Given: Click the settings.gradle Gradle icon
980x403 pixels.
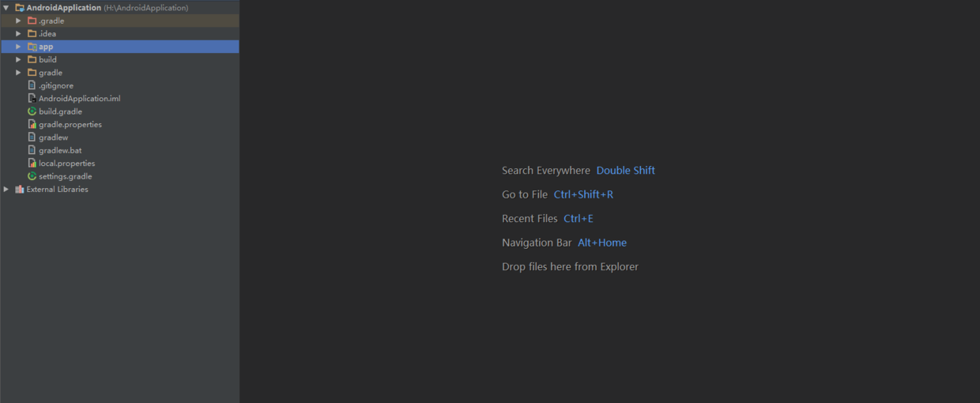Looking at the screenshot, I should coord(32,176).
